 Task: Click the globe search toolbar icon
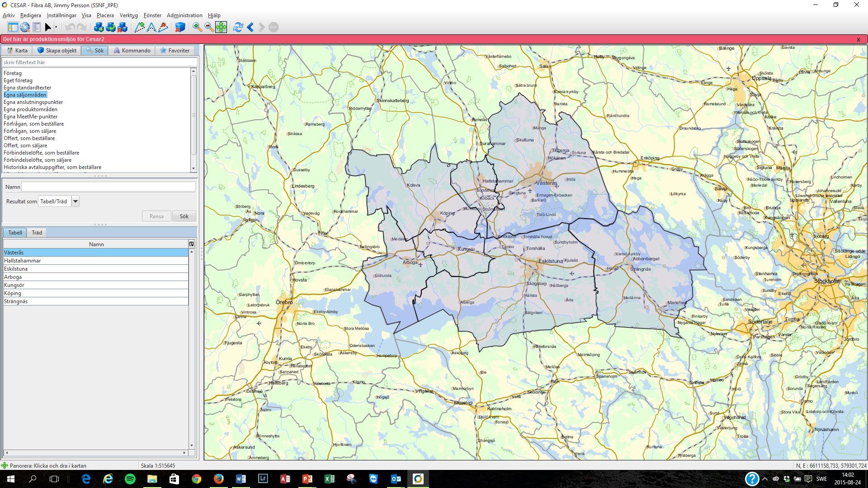pyautogui.click(x=25, y=27)
